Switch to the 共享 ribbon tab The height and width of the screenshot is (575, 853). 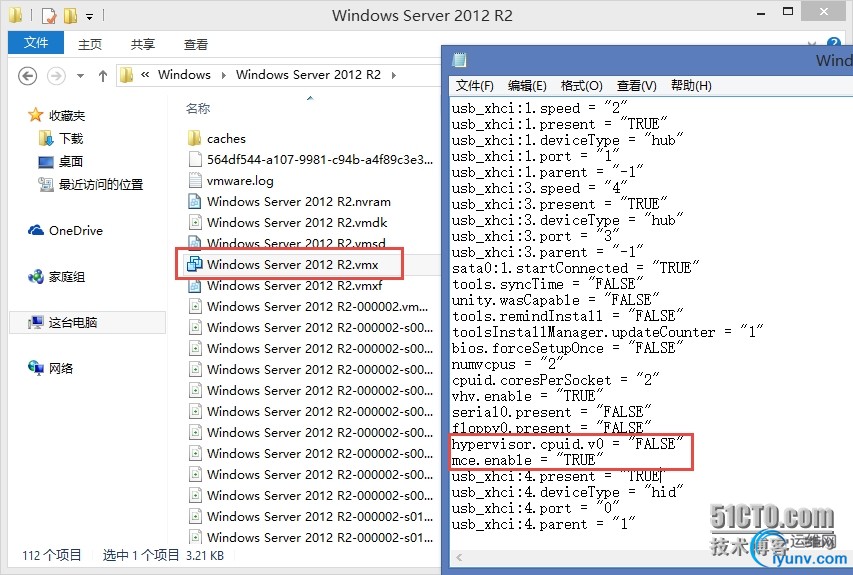tap(143, 44)
